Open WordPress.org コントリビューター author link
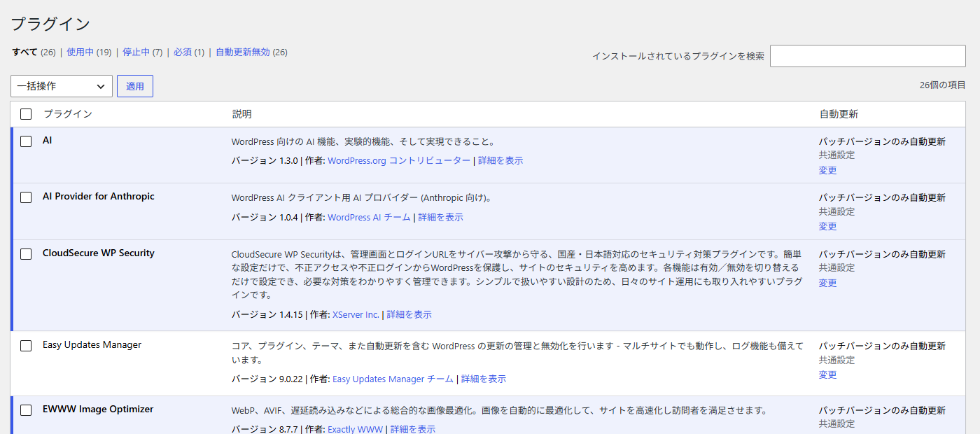The image size is (980, 434). 399,160
